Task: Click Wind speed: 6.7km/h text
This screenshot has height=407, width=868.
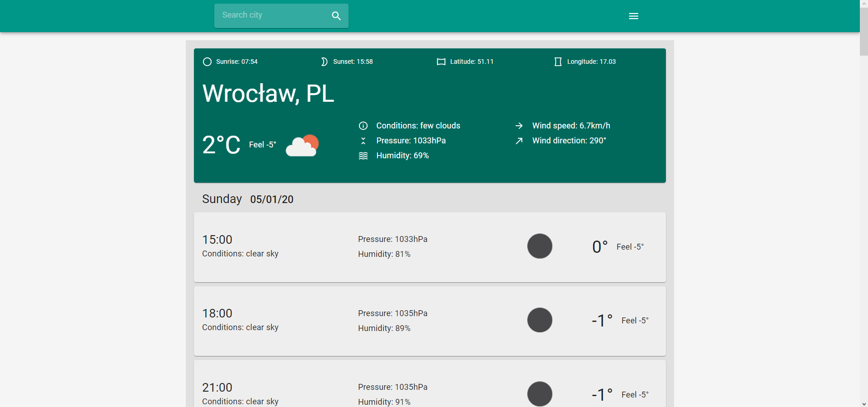Action: pyautogui.click(x=571, y=126)
